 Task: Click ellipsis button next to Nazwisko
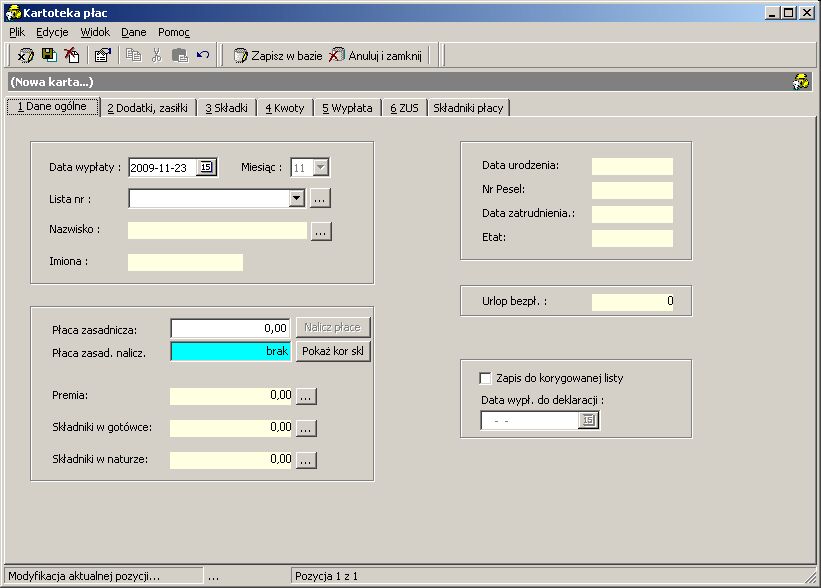point(321,231)
